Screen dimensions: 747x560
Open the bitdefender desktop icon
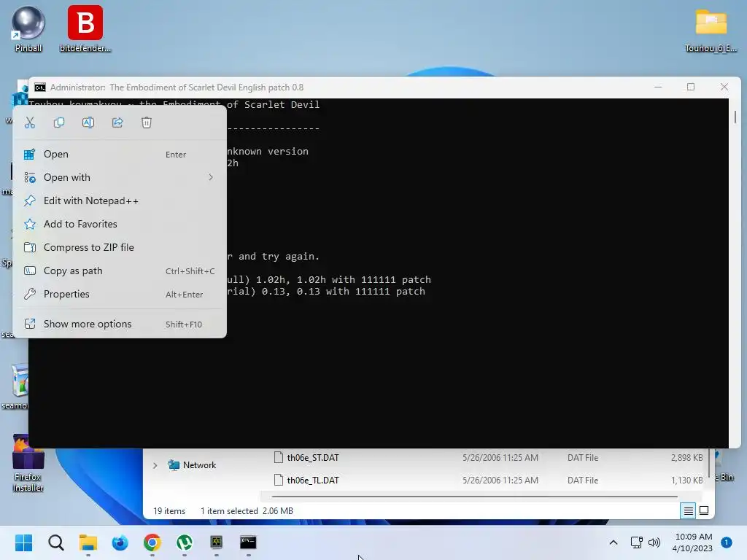85,28
